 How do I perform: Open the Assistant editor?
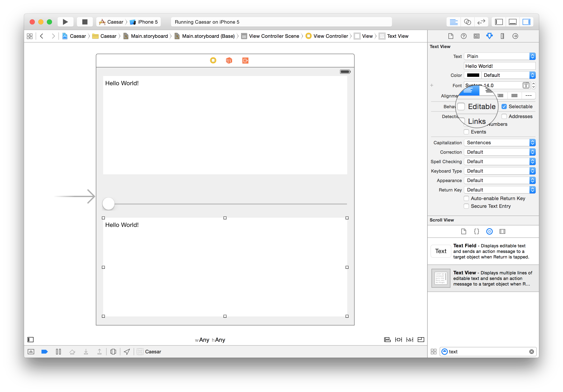tap(467, 22)
